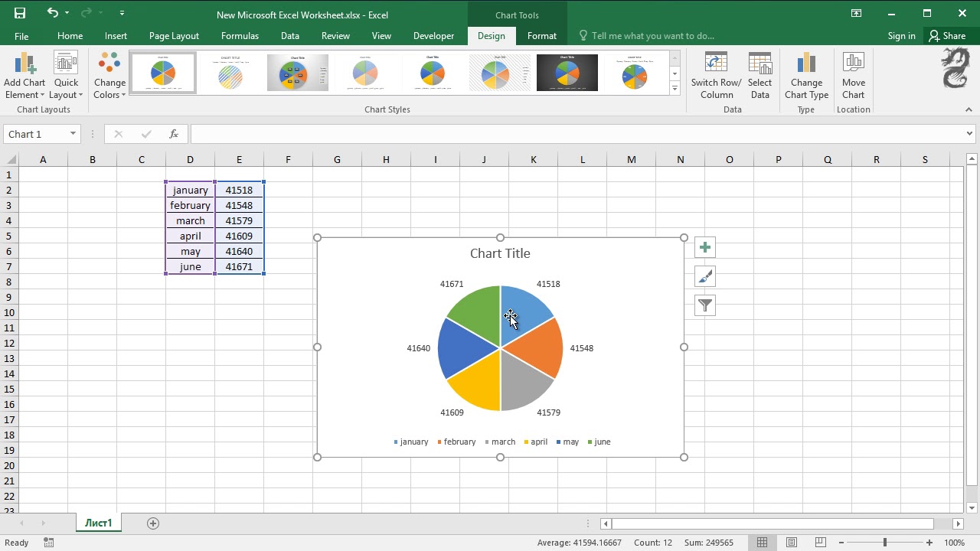Click Change Chart Type button
Viewport: 980px width, 551px height.
pyautogui.click(x=806, y=76)
